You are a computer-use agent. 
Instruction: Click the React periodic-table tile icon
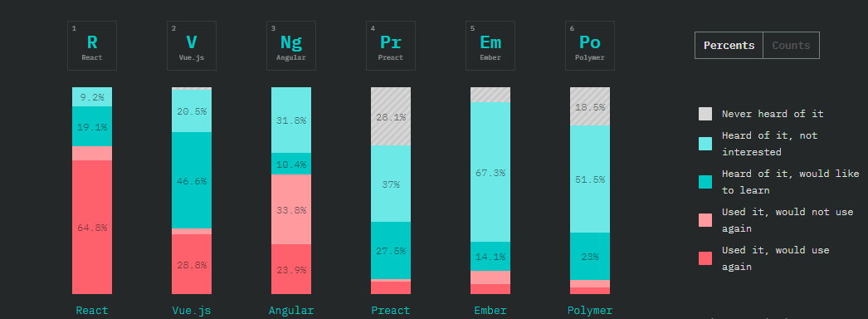point(92,46)
